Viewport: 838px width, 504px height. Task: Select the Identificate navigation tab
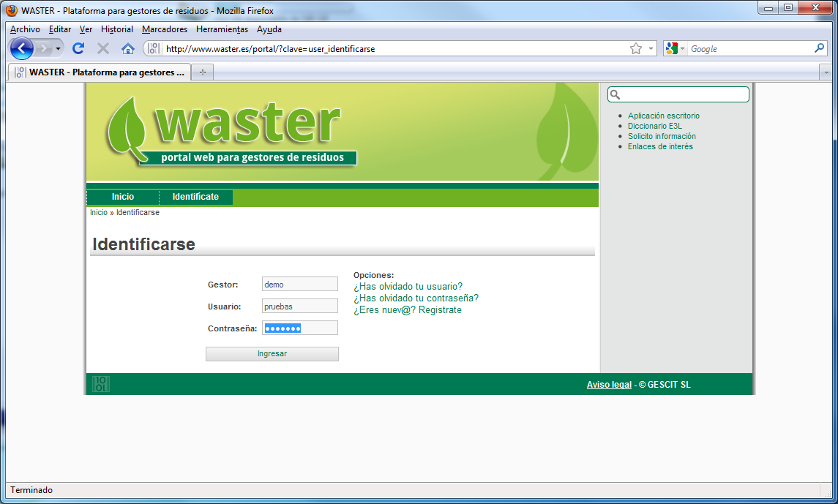195,197
